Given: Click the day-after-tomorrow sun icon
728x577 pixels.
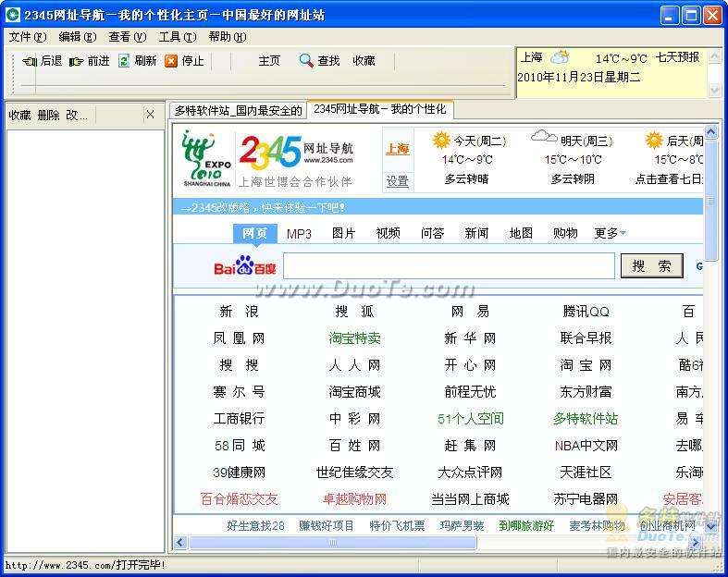Looking at the screenshot, I should [654, 140].
